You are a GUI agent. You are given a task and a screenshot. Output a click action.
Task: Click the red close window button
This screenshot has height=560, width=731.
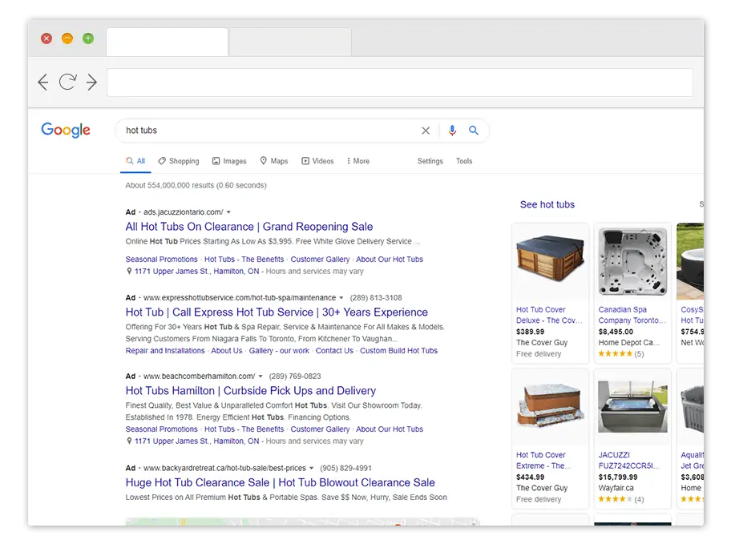pyautogui.click(x=46, y=38)
